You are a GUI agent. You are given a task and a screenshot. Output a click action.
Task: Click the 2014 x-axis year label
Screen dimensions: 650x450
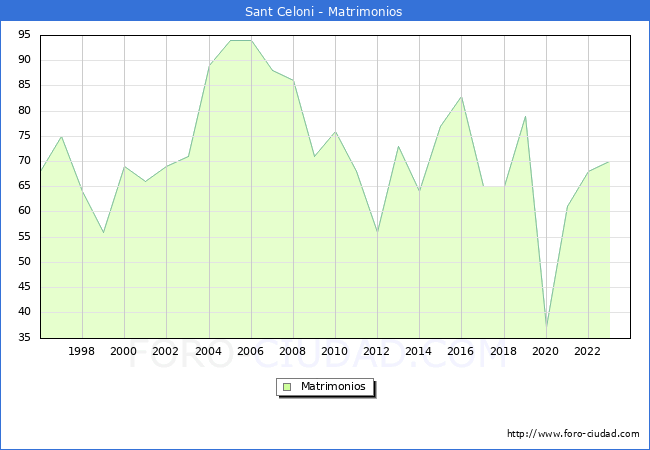point(419,351)
